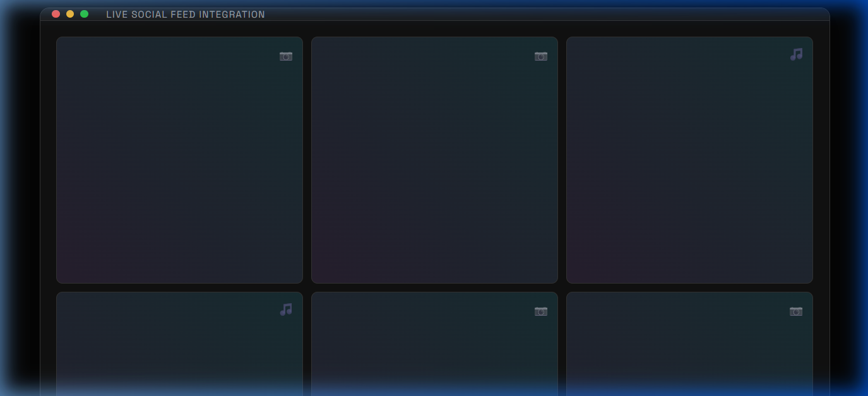Click camera icon on bottom-right feed card
This screenshot has height=396, width=868.
(796, 311)
